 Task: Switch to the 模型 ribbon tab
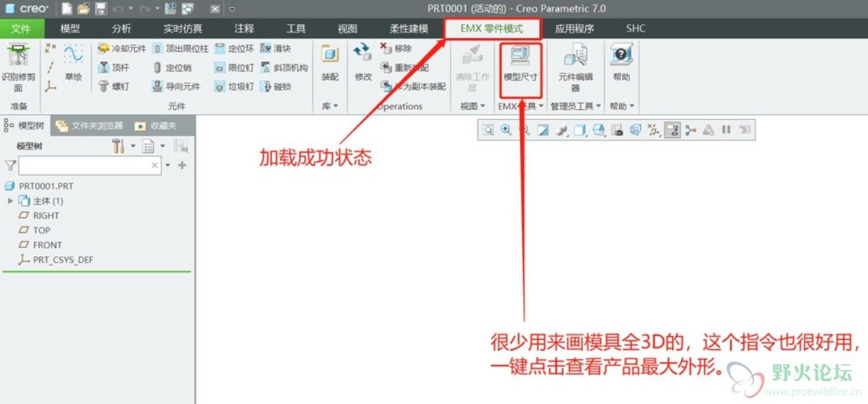tap(70, 28)
